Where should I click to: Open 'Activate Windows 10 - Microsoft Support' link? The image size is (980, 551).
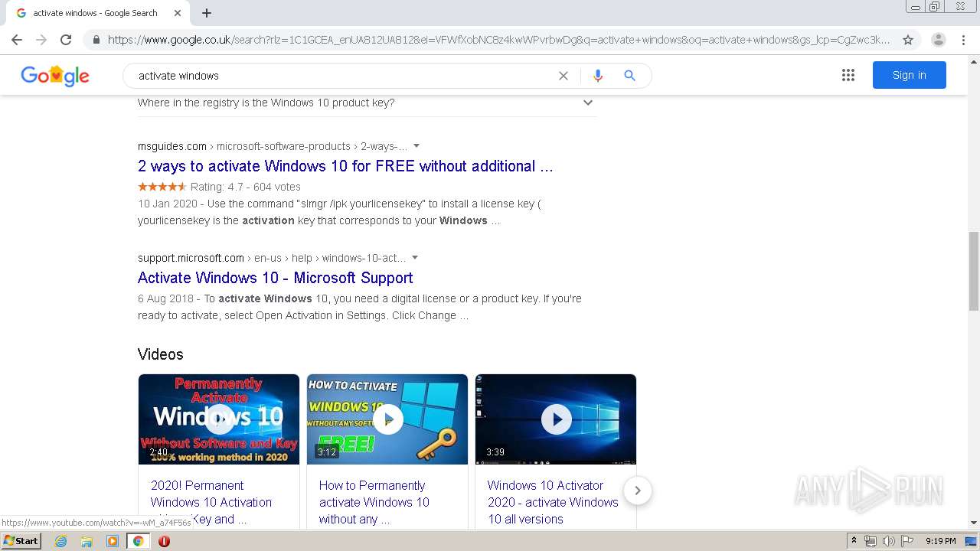point(276,278)
